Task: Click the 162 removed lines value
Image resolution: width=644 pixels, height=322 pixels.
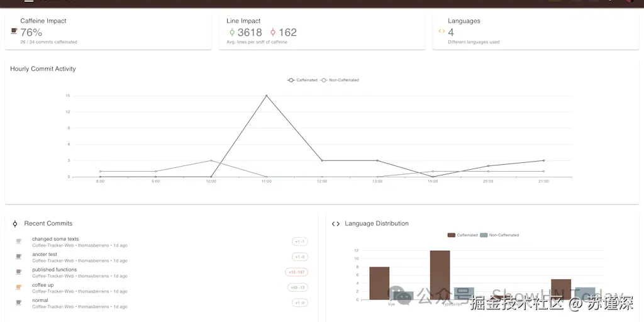Action: point(287,33)
